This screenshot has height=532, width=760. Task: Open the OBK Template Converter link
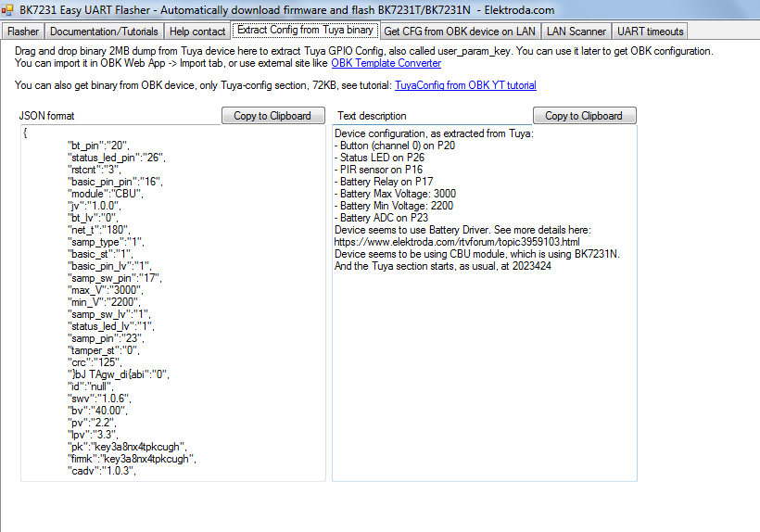[x=386, y=63]
